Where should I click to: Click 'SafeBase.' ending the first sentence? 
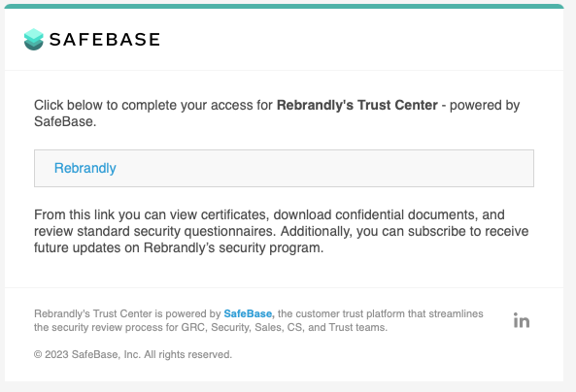tap(65, 121)
